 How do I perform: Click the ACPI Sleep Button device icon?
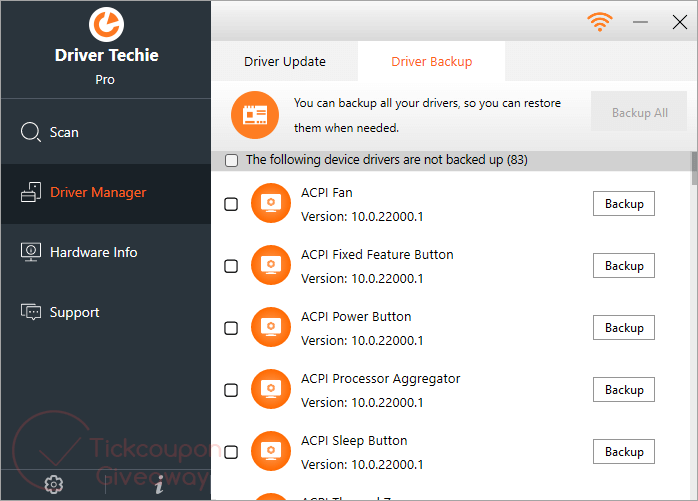pyautogui.click(x=271, y=451)
